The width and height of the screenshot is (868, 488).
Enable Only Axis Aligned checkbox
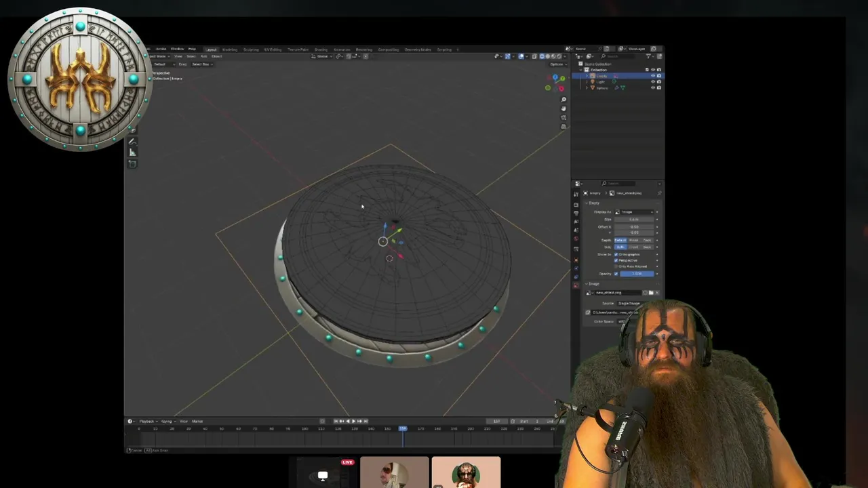coord(616,266)
